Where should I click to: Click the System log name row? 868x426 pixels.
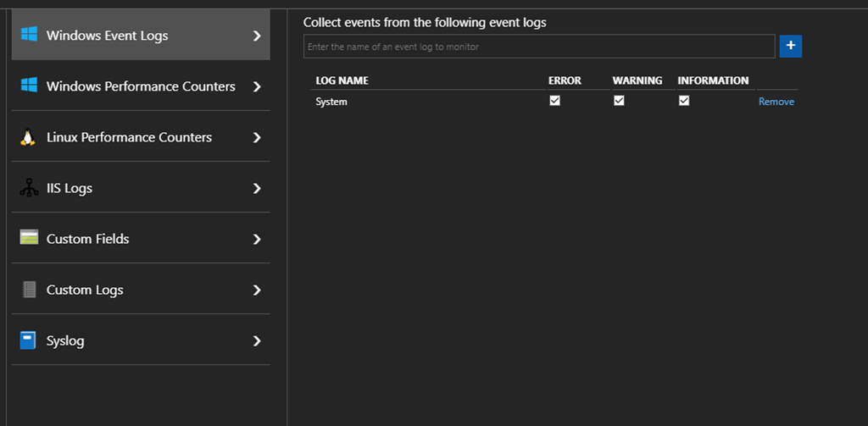coord(331,102)
